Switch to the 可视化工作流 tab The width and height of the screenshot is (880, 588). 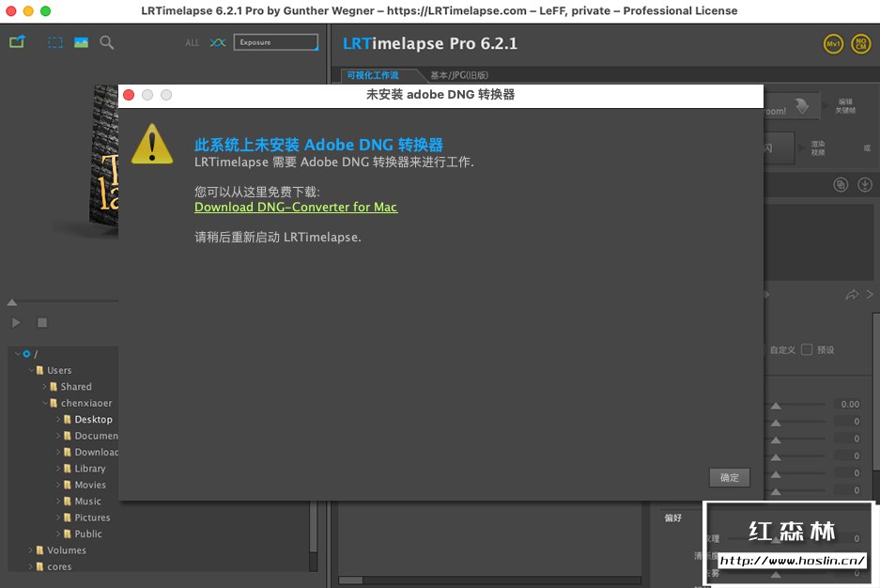click(x=373, y=75)
